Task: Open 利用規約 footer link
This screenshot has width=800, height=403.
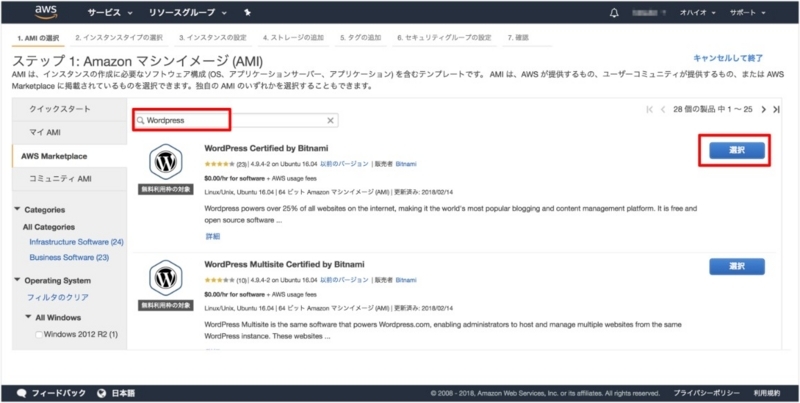Action: (x=767, y=393)
